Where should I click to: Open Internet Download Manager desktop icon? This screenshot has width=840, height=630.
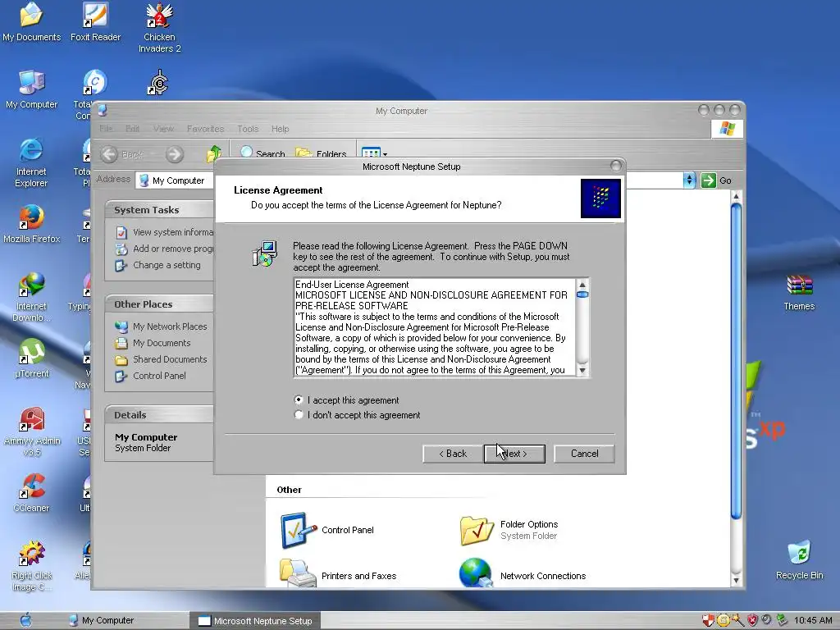point(31,297)
